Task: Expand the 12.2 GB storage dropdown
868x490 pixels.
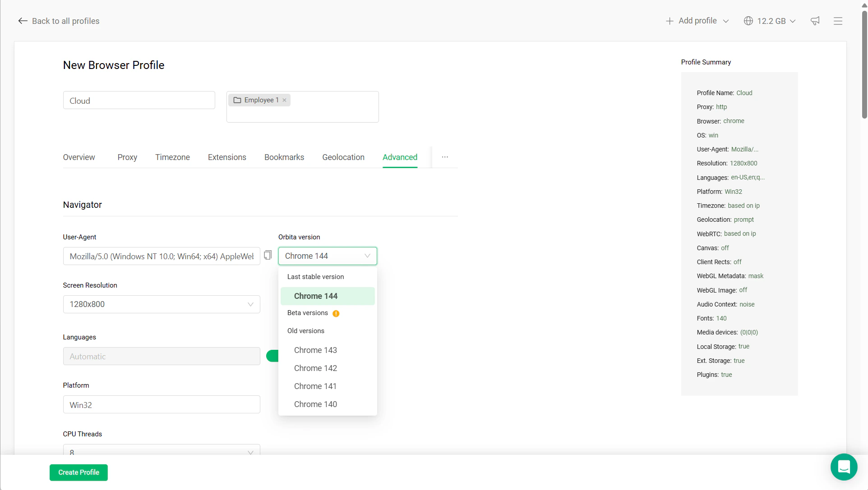Action: tap(792, 21)
